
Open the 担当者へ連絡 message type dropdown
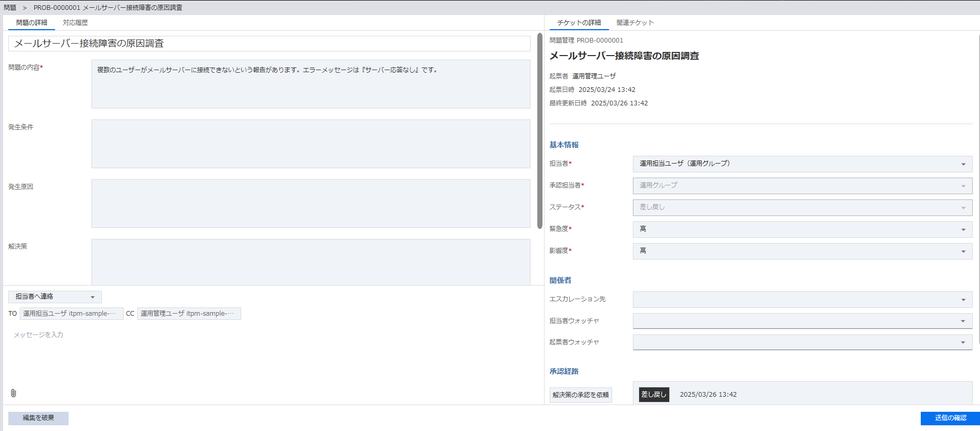(55, 297)
